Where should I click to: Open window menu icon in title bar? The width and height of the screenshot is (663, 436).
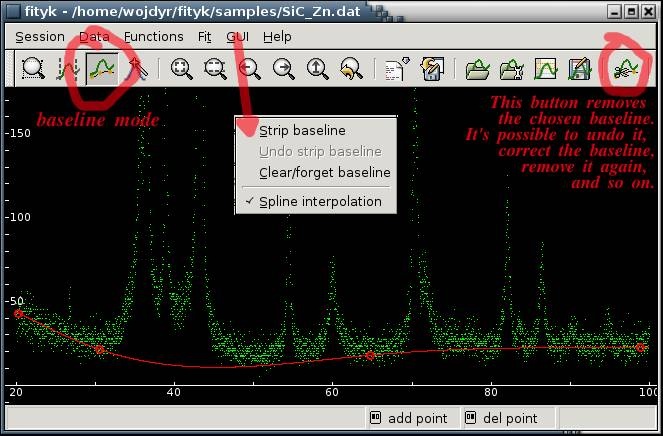[x=13, y=11]
